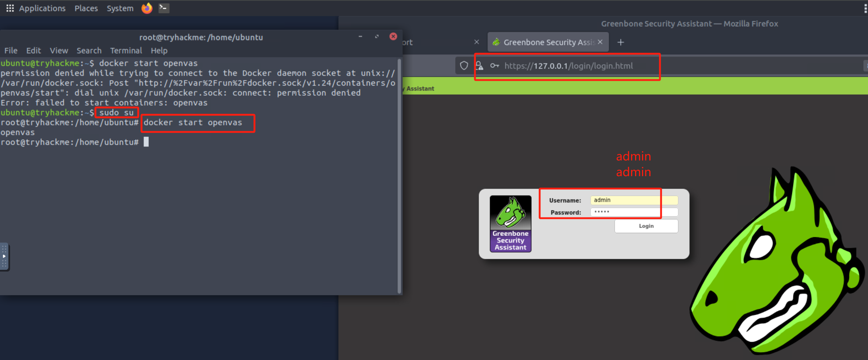
Task: Minimize the terminal window
Action: [x=360, y=37]
